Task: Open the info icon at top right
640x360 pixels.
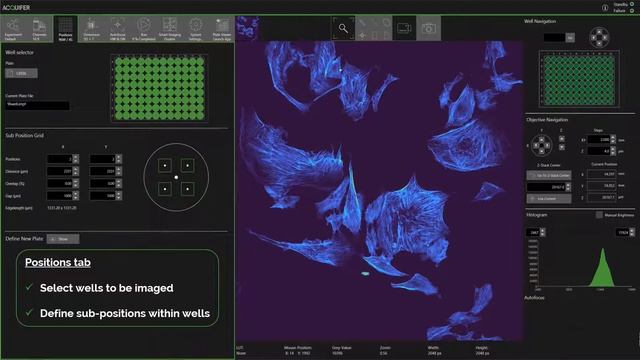Action: [605, 8]
